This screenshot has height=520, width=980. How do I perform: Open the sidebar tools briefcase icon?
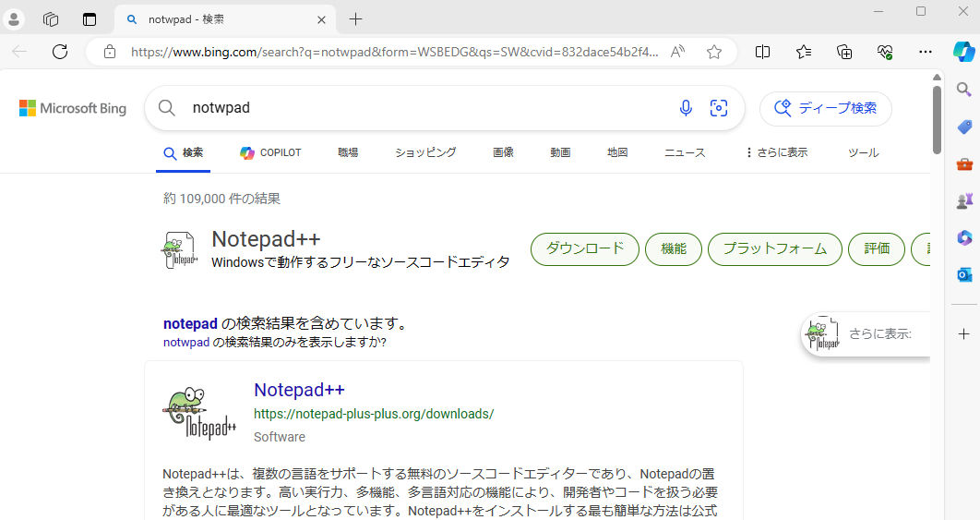(964, 164)
